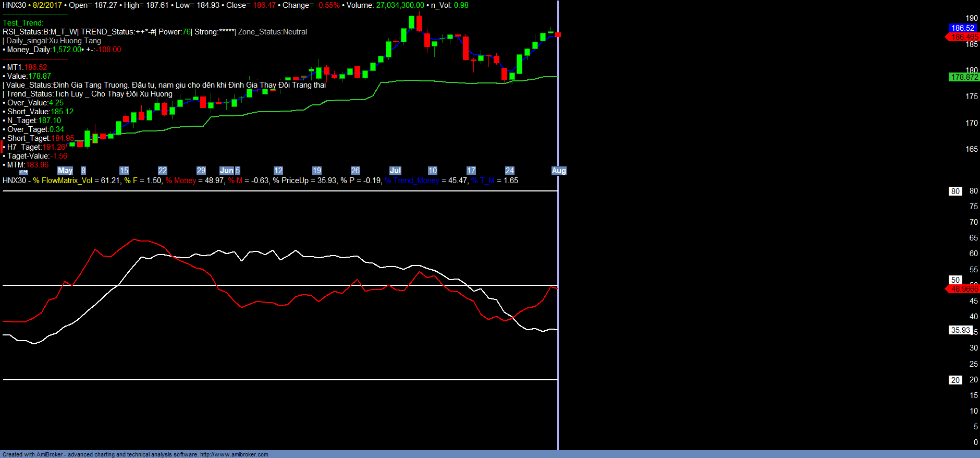The width and height of the screenshot is (980, 458).
Task: Click the % FlowMatrix_Vol indicator title
Action: click(x=63, y=180)
